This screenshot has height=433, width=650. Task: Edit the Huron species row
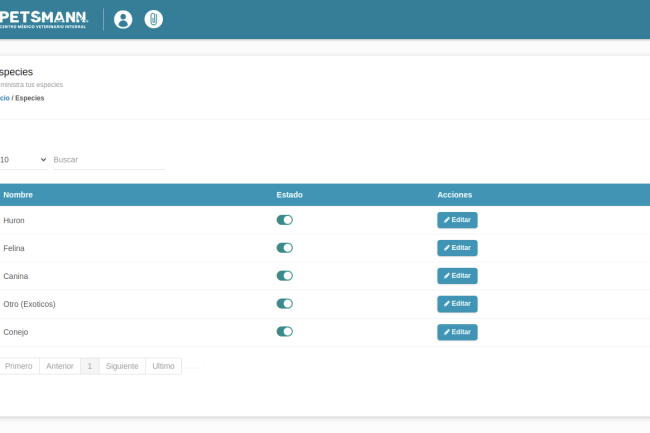(x=457, y=220)
